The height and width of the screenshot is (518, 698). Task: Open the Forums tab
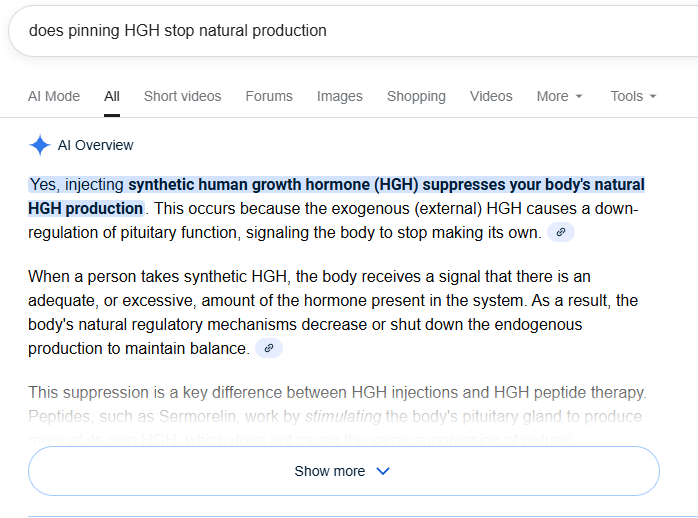tap(269, 96)
